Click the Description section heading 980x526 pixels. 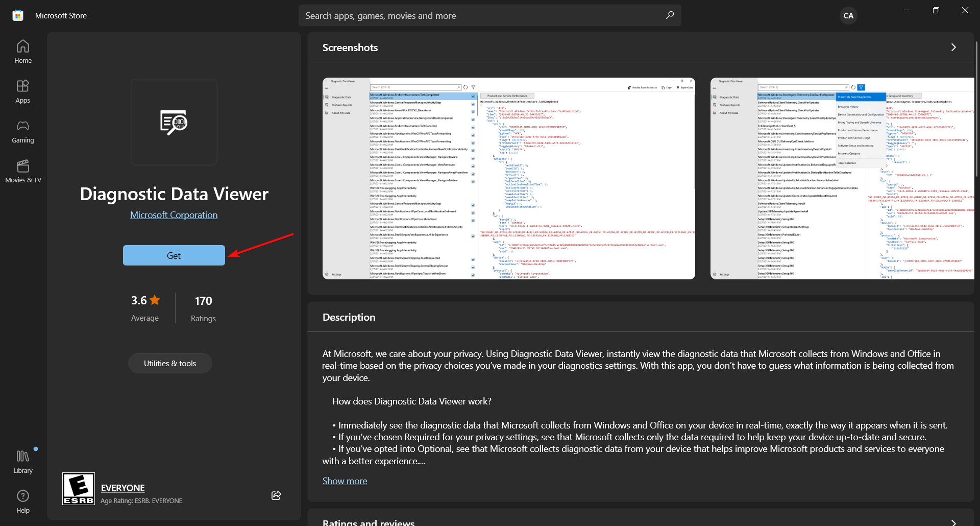[349, 317]
